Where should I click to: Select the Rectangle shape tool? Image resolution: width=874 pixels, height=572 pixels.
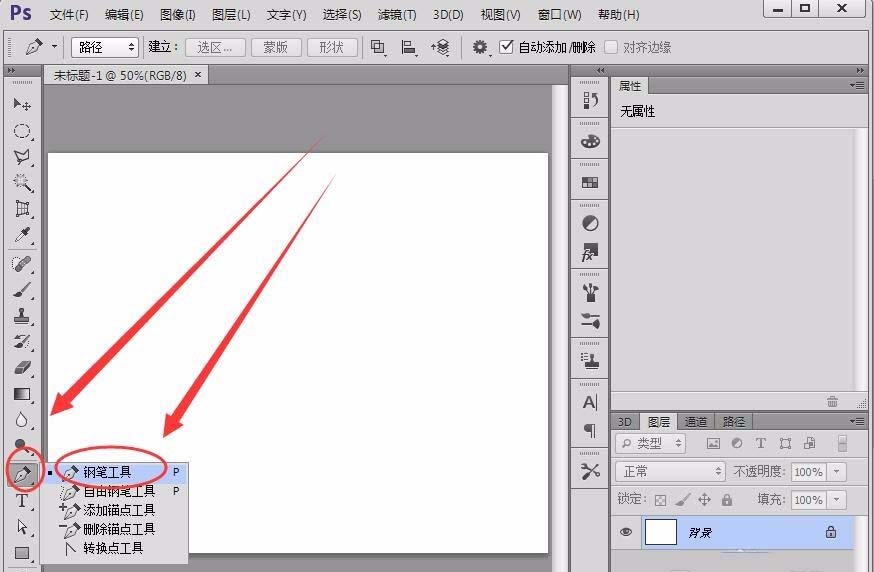point(22,552)
